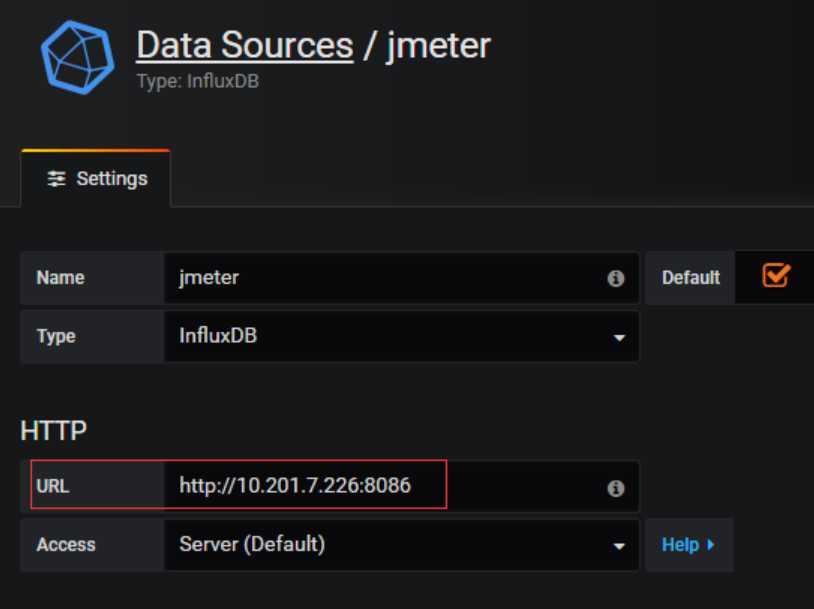Click the URL input field with http://10.201.7.226:8086
The height and width of the screenshot is (609, 814).
[x=401, y=486]
